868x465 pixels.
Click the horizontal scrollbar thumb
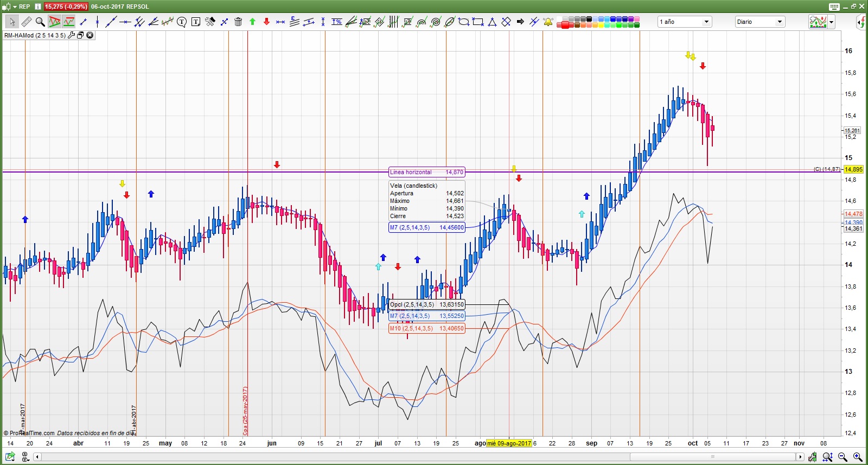pyautogui.click(x=713, y=457)
